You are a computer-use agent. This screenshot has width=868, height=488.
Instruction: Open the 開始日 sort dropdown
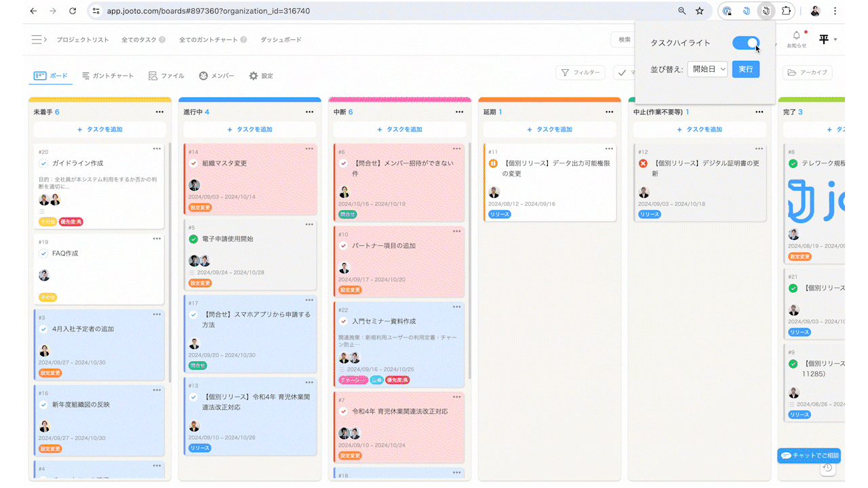click(706, 68)
